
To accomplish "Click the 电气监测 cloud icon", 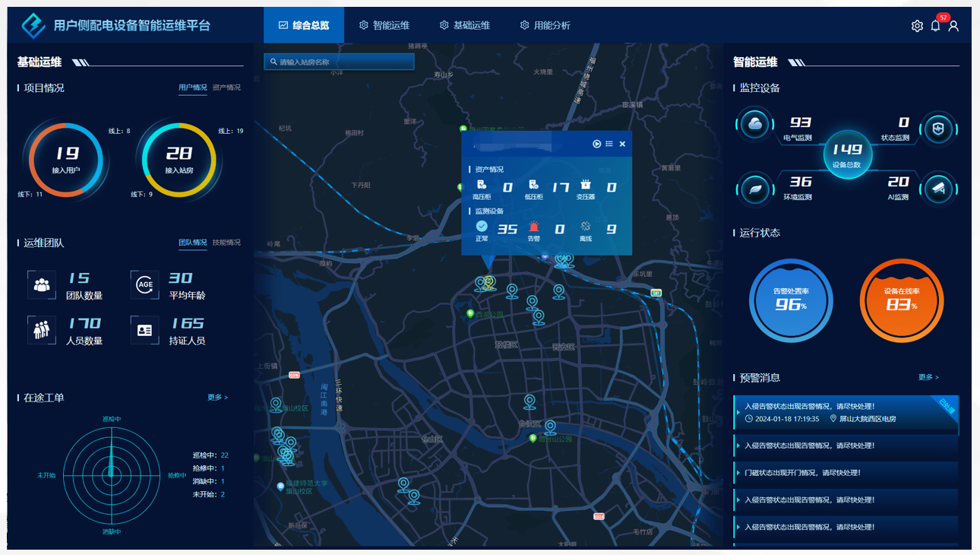I will coord(755,125).
